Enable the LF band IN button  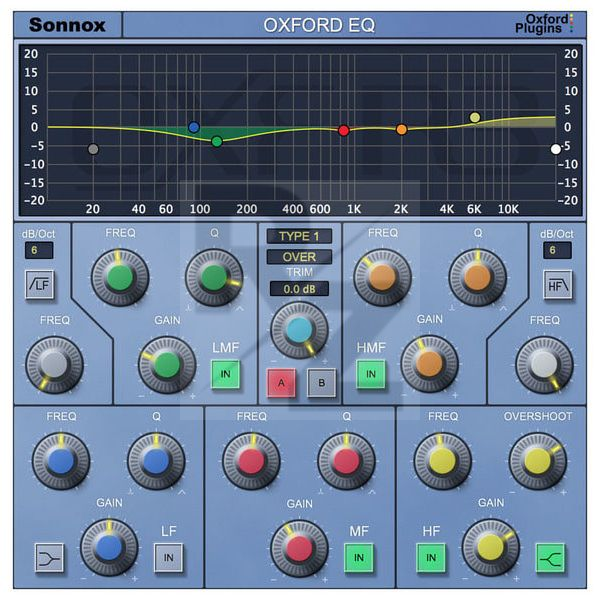(x=168, y=558)
